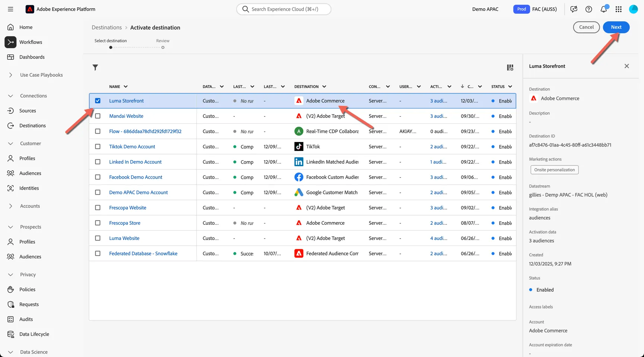Collapse the Connections section in sidebar
Viewport: 644px width, 357px height.
10,96
